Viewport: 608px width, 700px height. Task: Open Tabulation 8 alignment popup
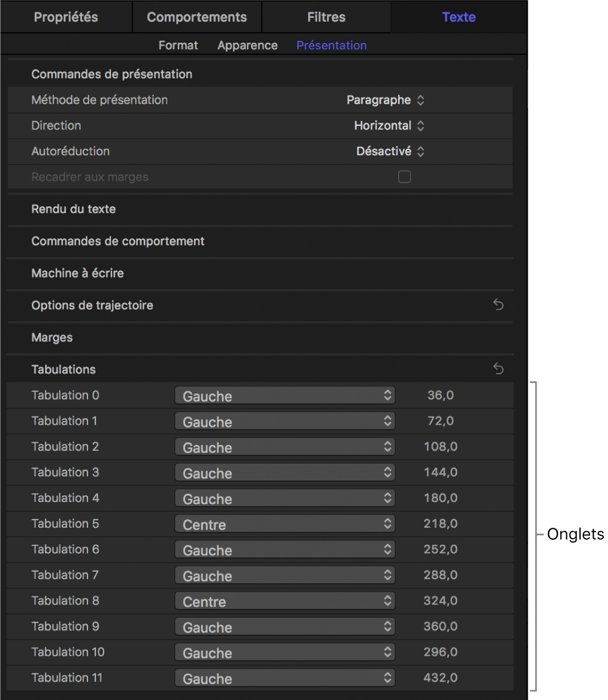285,601
